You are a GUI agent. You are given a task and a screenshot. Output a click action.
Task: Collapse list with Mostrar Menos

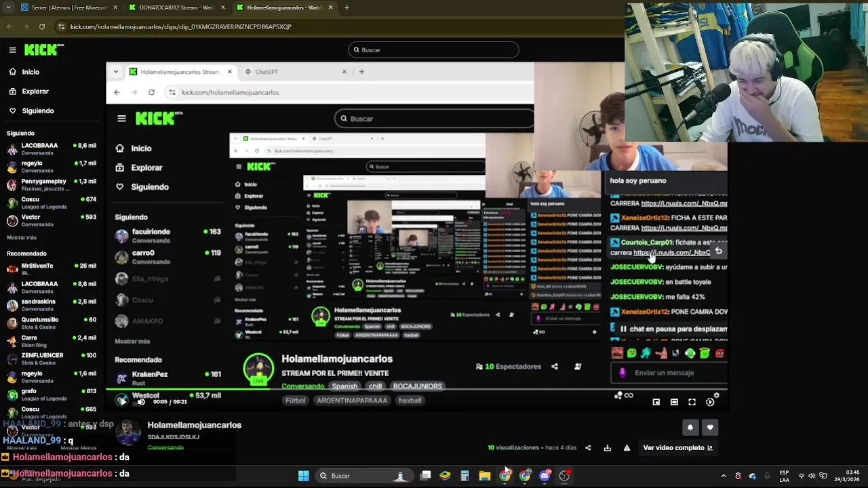[x=79, y=447]
